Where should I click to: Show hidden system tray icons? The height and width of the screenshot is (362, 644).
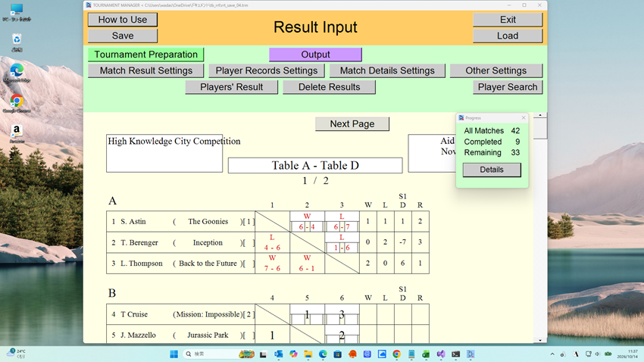pos(552,354)
